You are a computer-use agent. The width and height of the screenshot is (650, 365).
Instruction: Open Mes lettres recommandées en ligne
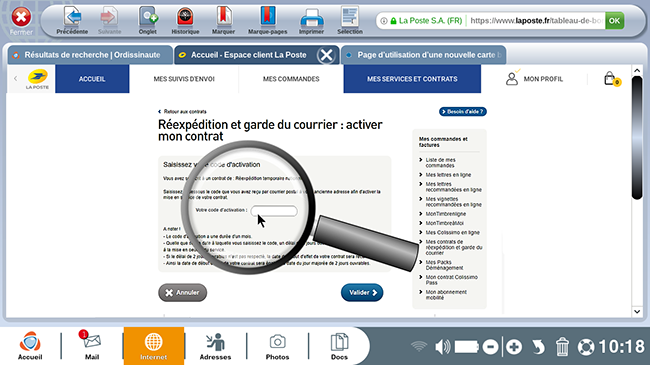454,187
